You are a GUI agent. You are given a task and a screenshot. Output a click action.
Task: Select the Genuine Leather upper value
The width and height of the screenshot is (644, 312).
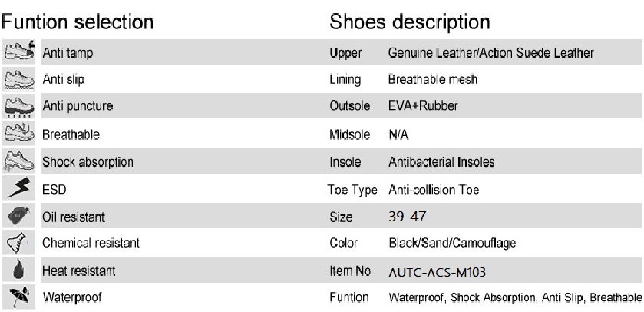[490, 53]
